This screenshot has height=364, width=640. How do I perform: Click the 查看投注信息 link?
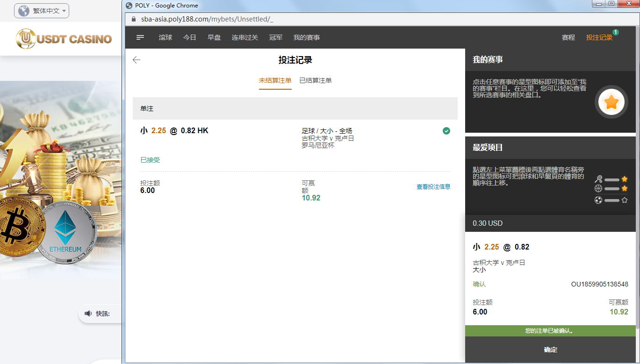pyautogui.click(x=433, y=187)
